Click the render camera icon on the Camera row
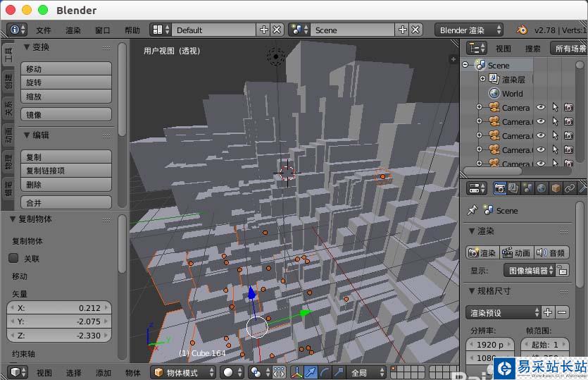The width and height of the screenshot is (588, 380). (x=568, y=107)
